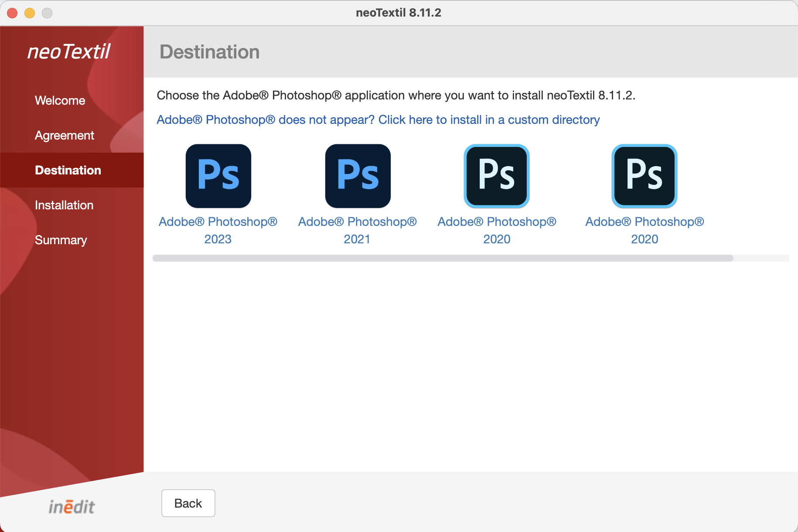Open the Welcome step in the sidebar
Viewport: 798px width, 532px height.
pos(60,100)
